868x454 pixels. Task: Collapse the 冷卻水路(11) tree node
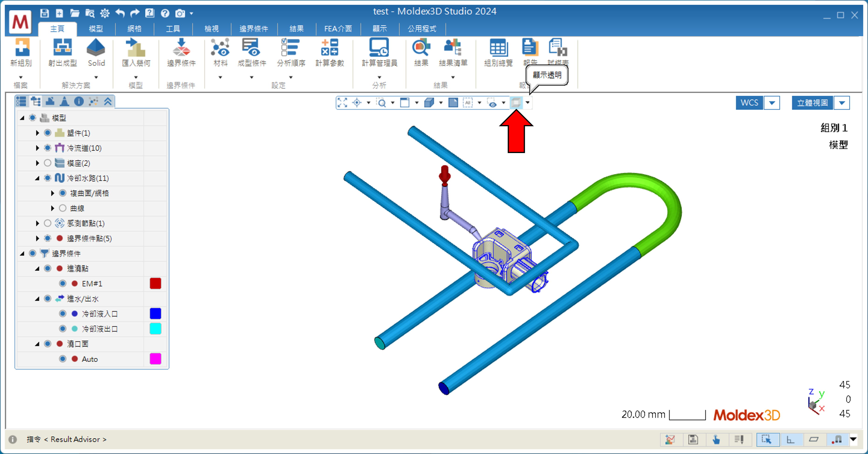(x=38, y=178)
